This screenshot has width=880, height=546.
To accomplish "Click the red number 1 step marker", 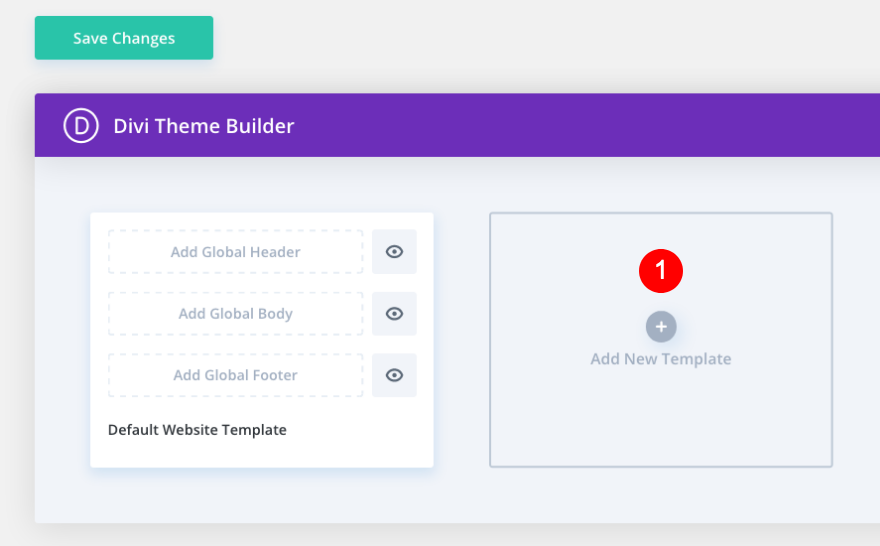I will pyautogui.click(x=661, y=271).
